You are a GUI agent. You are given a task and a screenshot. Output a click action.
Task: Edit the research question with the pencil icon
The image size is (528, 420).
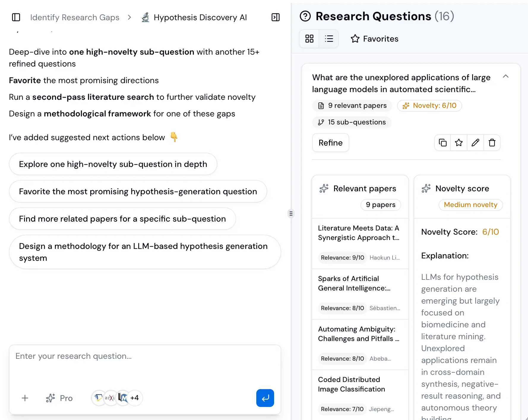click(x=475, y=143)
